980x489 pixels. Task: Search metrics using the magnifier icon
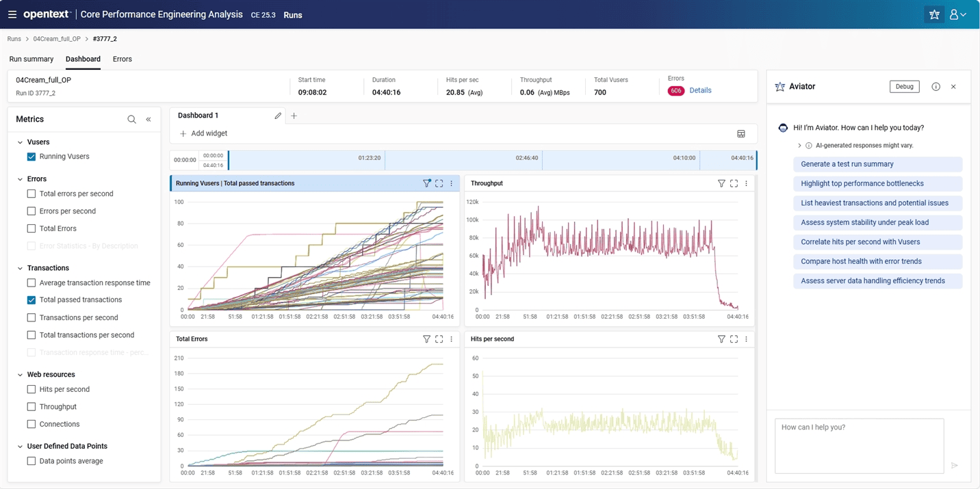131,120
